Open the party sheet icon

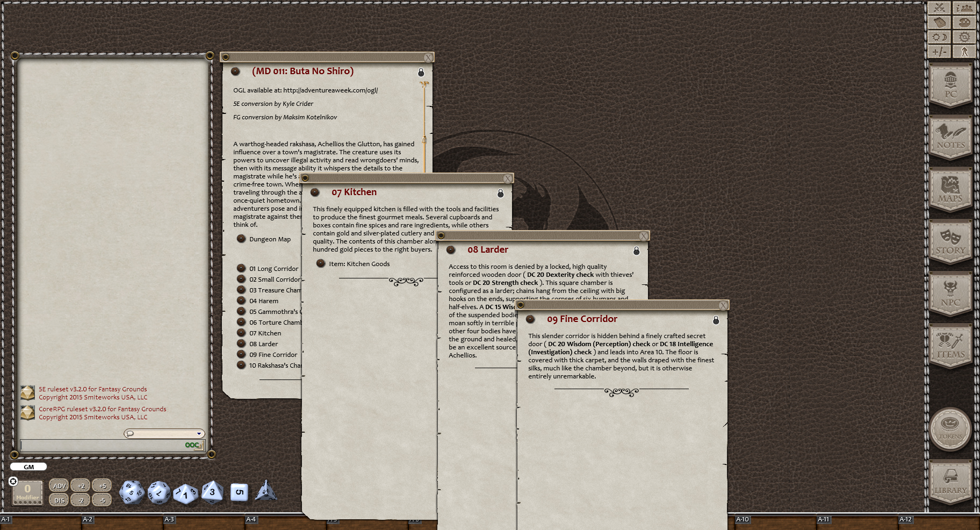coord(964,8)
